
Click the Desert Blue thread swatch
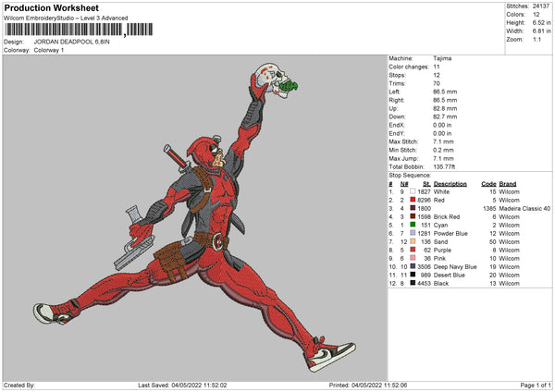click(x=413, y=275)
